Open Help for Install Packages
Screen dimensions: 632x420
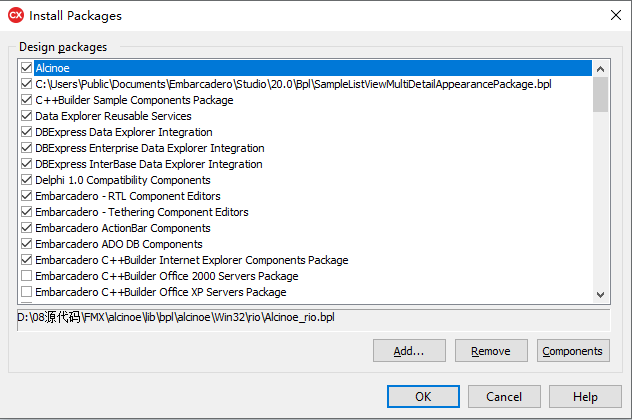[x=585, y=397]
